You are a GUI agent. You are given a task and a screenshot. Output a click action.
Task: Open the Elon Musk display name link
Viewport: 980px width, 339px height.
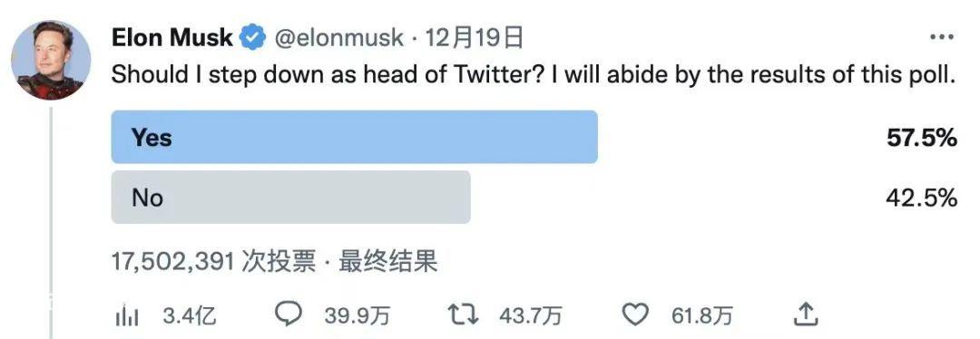pyautogui.click(x=171, y=39)
